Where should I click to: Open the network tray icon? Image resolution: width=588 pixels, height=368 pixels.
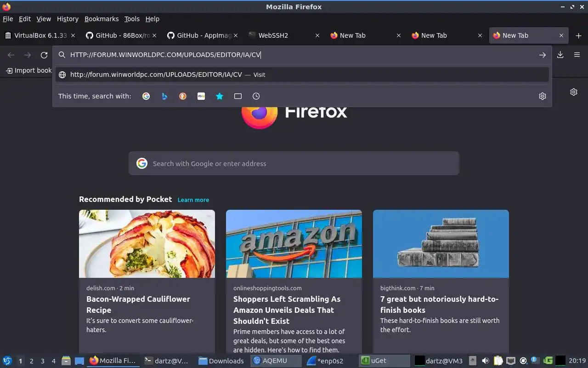click(511, 361)
